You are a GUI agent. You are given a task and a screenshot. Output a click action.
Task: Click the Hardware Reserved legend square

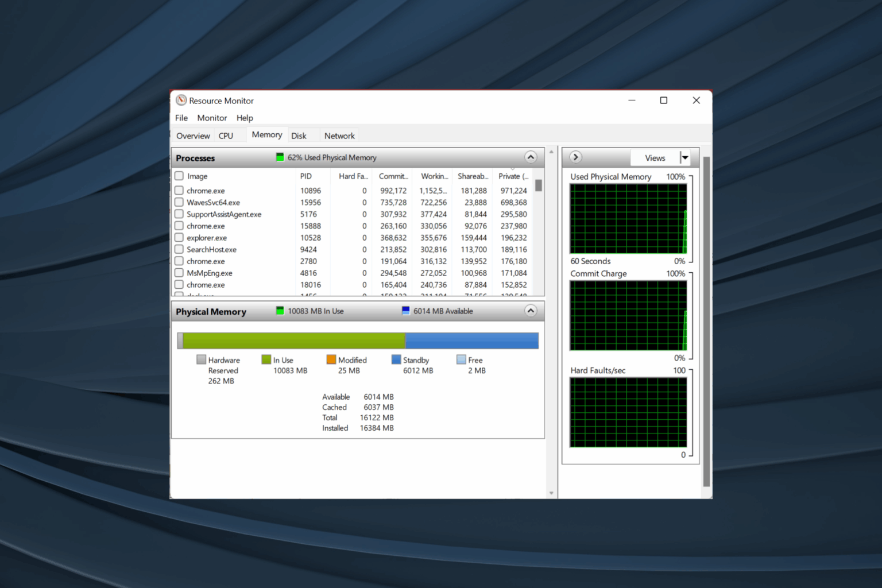tap(201, 359)
